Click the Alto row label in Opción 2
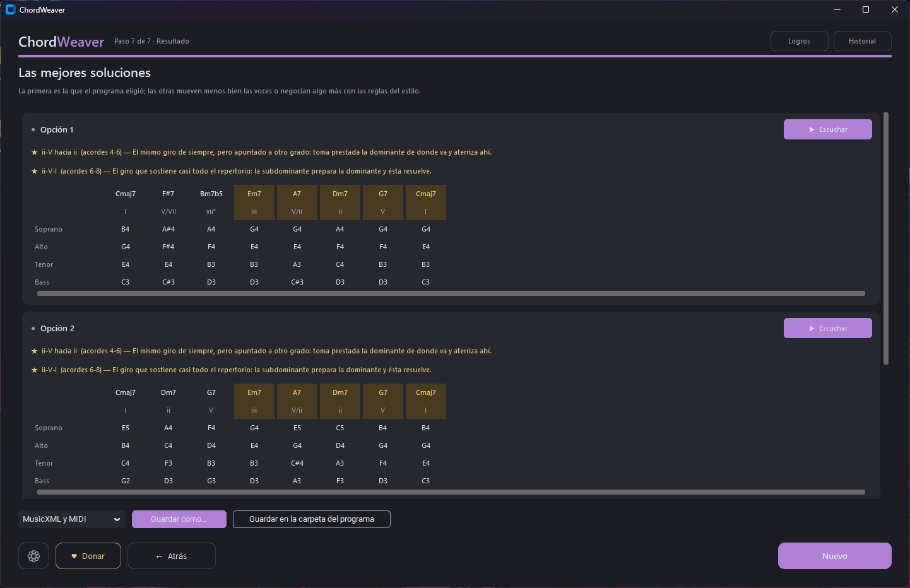 click(41, 445)
